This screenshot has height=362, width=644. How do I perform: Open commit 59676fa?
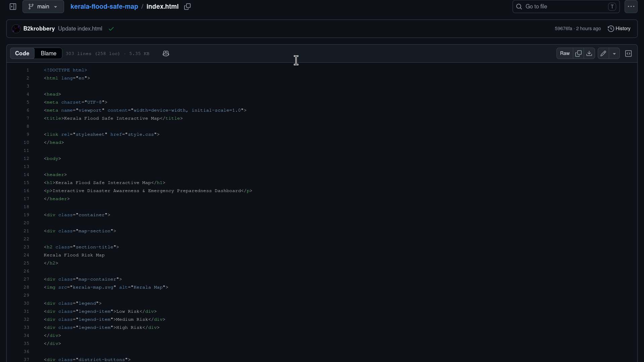563,29
